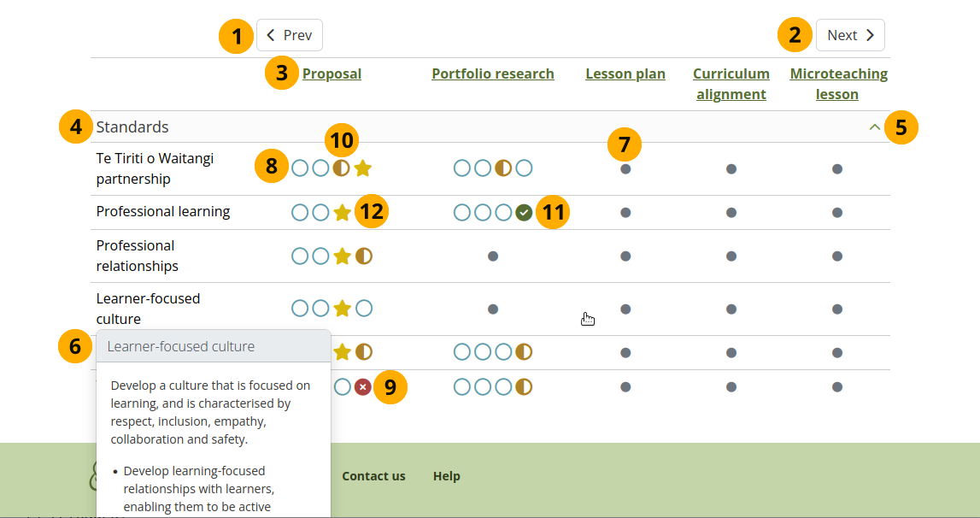Open the Contact us footer link
Viewport: 980px width, 518px height.
(373, 476)
